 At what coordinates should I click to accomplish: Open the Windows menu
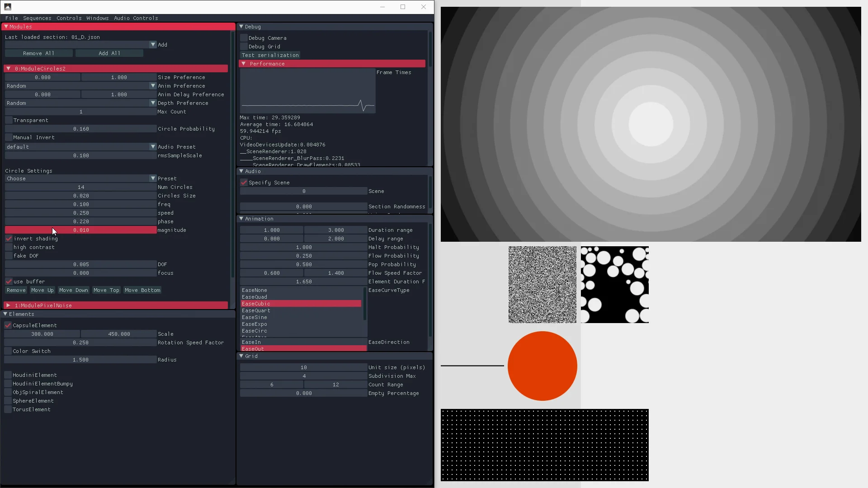pos(98,18)
